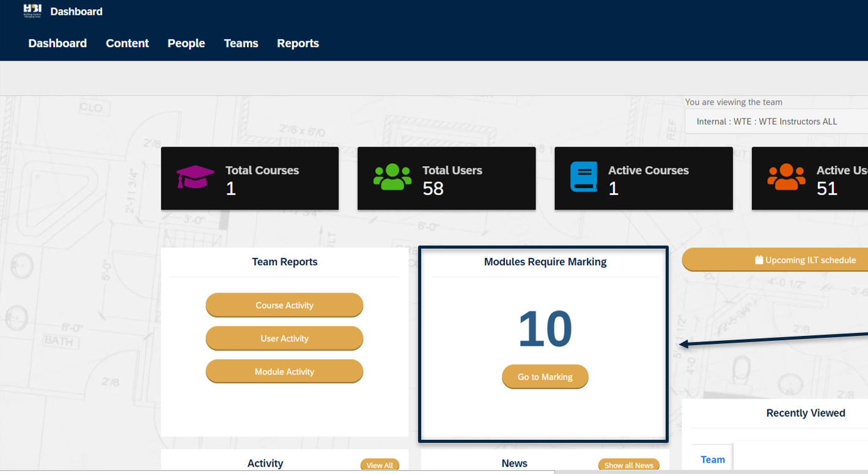The height and width of the screenshot is (474, 868).
Task: Open the Content menu
Action: 127,43
